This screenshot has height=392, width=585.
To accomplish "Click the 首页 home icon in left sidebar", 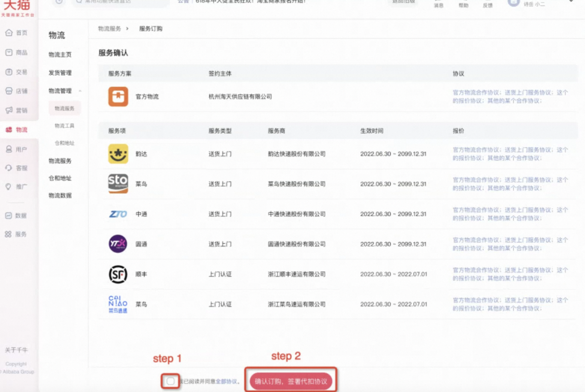I will click(9, 33).
